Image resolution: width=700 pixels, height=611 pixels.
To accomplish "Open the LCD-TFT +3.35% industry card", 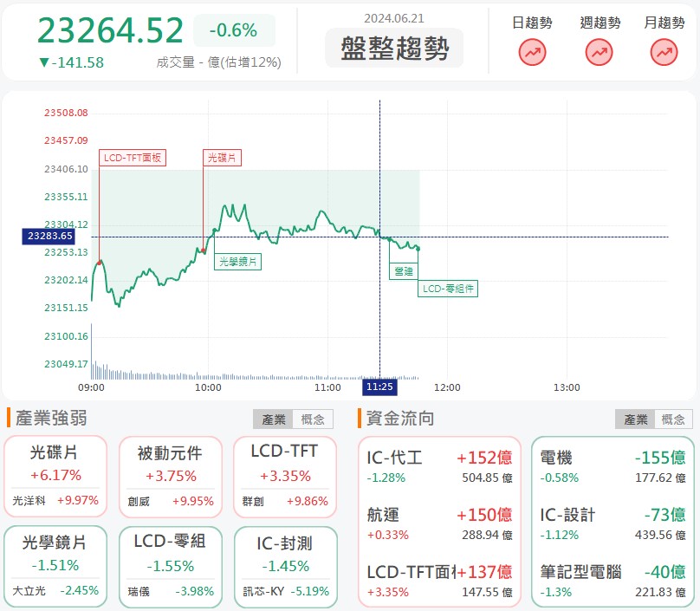I will click(x=285, y=477).
